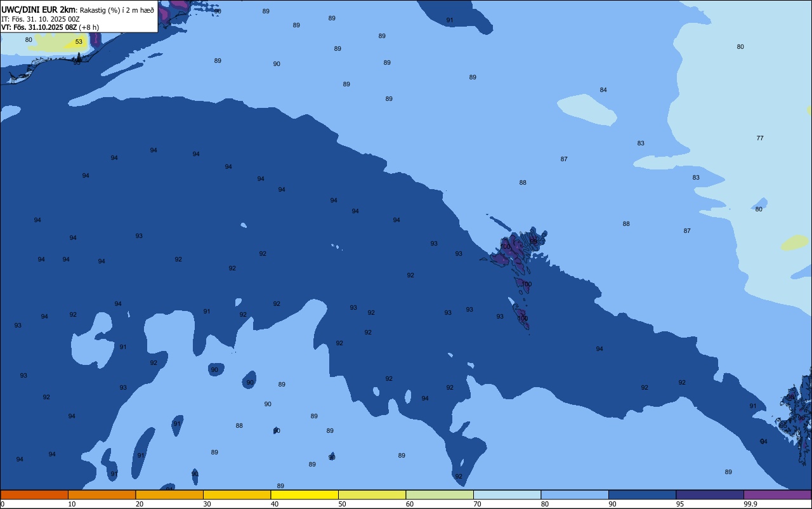Screen dimensions: 812x509
Task: Click the navy 95–99.9 legend swatch
Action: pos(710,494)
